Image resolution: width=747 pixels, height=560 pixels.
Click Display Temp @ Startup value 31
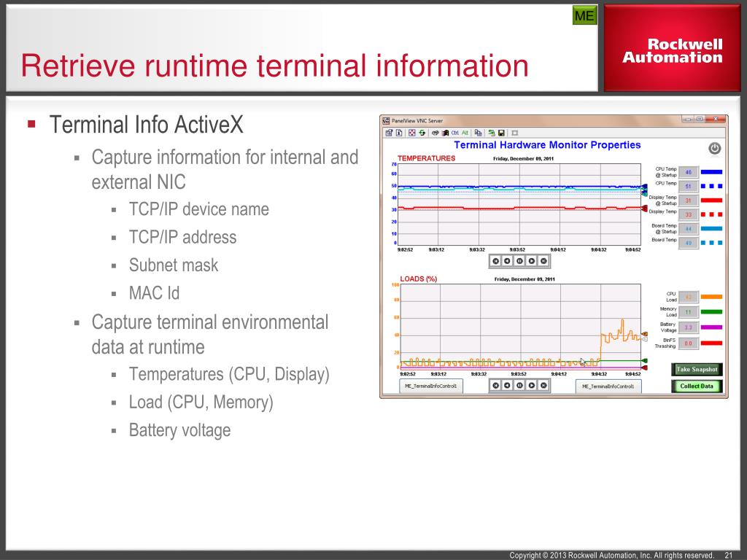click(689, 201)
